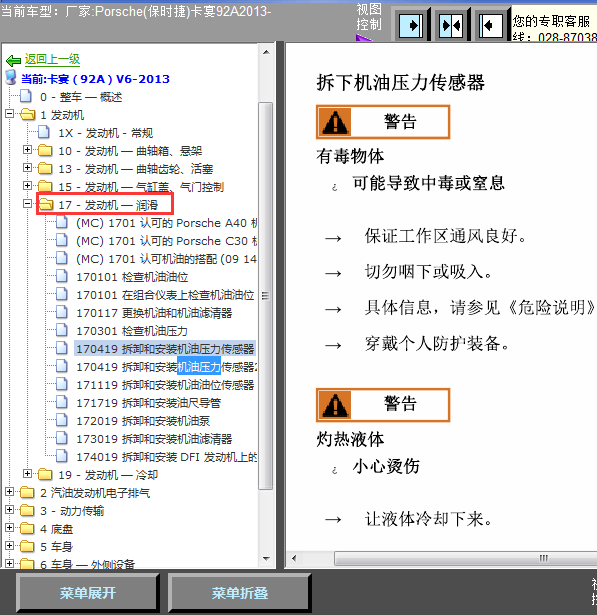
Task: Select 15 - 发动机 — 气缸盖、气门控制 label
Action: coord(141,187)
